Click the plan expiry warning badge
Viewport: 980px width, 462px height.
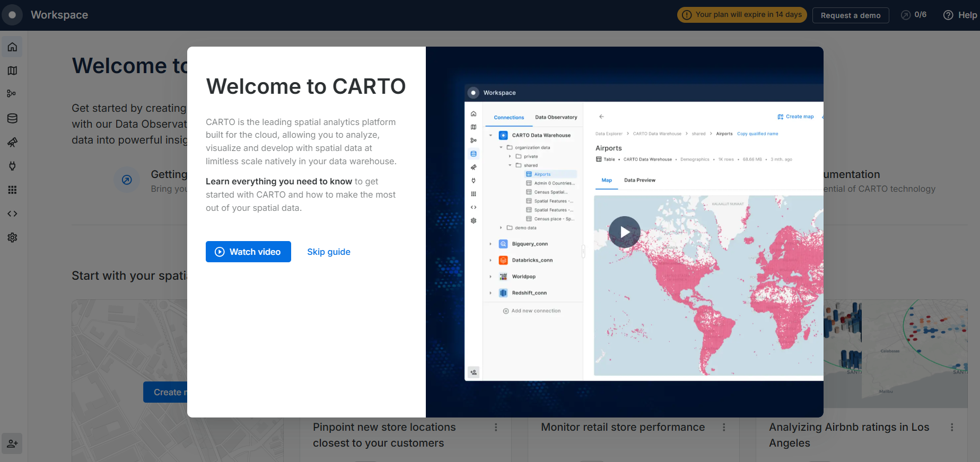pos(741,15)
